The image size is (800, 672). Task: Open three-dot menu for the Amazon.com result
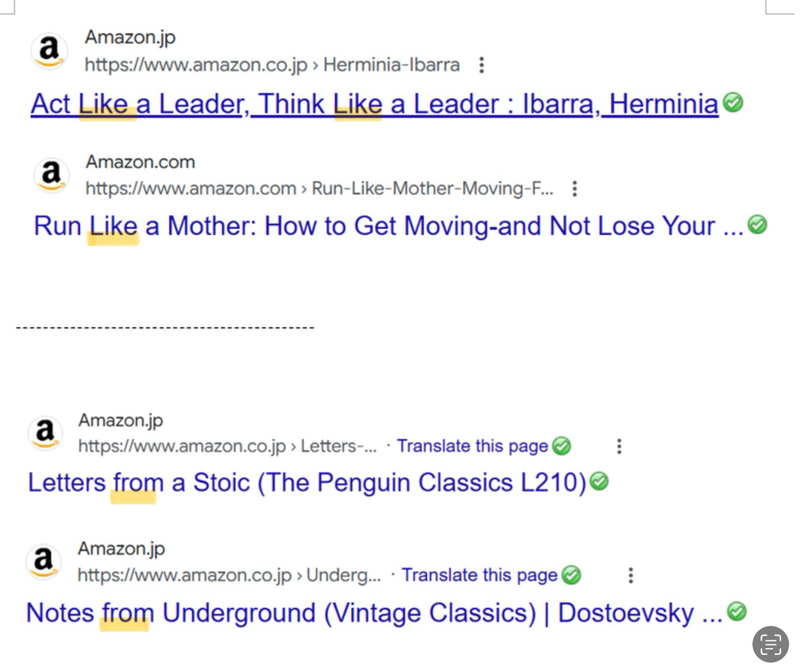(574, 188)
